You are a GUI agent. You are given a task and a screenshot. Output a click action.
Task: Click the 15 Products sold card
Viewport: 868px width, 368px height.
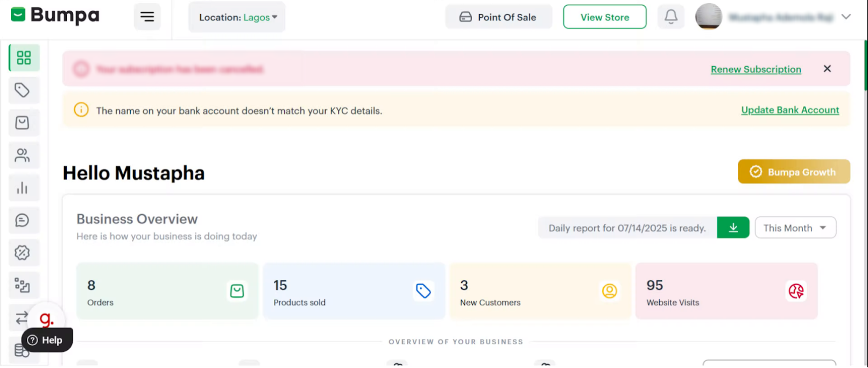(x=354, y=291)
